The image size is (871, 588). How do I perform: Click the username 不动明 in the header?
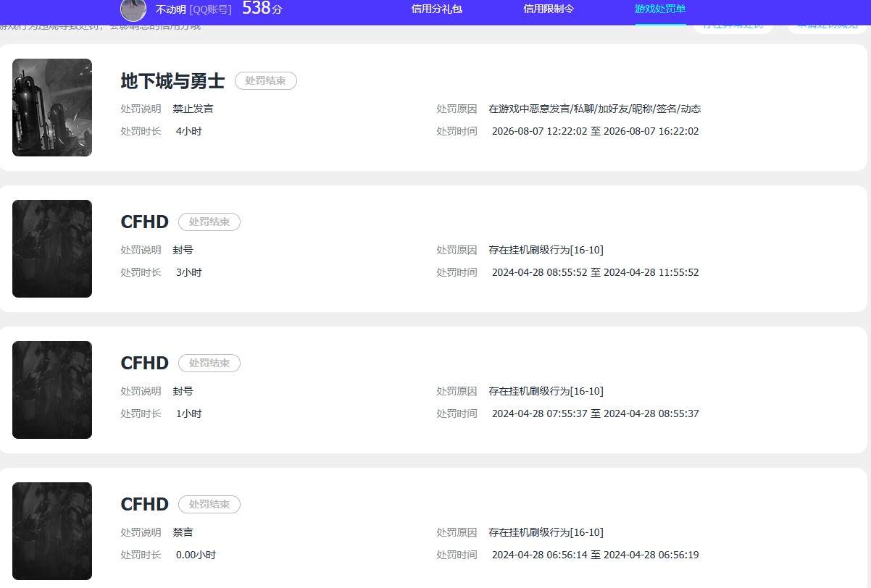pyautogui.click(x=171, y=9)
